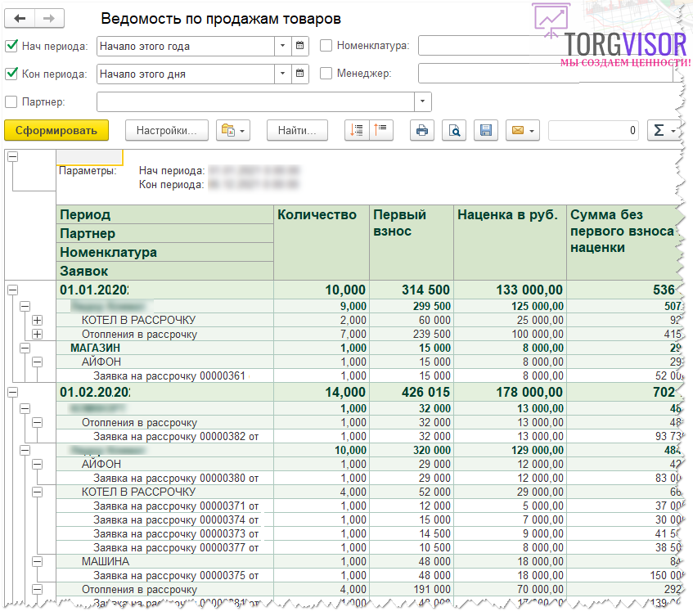Viewport: 693px width, 616px height.
Task: Open the Настройки... button
Action: (x=167, y=130)
